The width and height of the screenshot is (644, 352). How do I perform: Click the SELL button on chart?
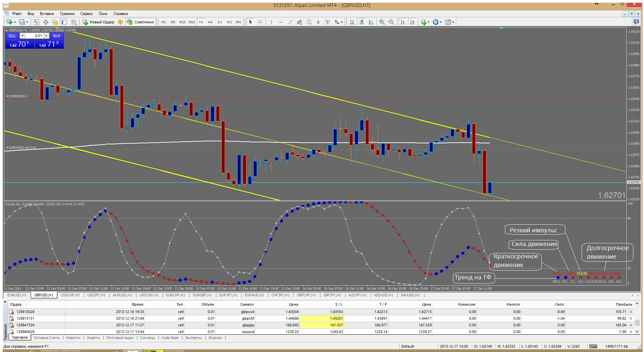pyautogui.click(x=12, y=36)
